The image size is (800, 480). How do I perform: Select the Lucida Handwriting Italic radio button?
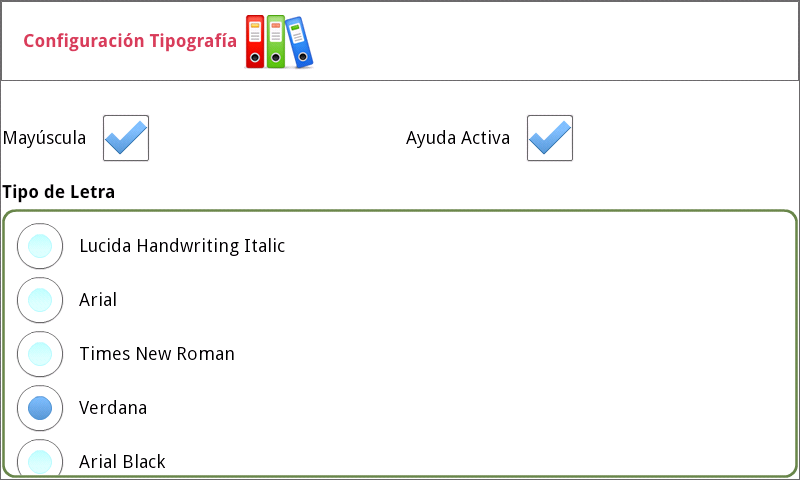pyautogui.click(x=40, y=246)
